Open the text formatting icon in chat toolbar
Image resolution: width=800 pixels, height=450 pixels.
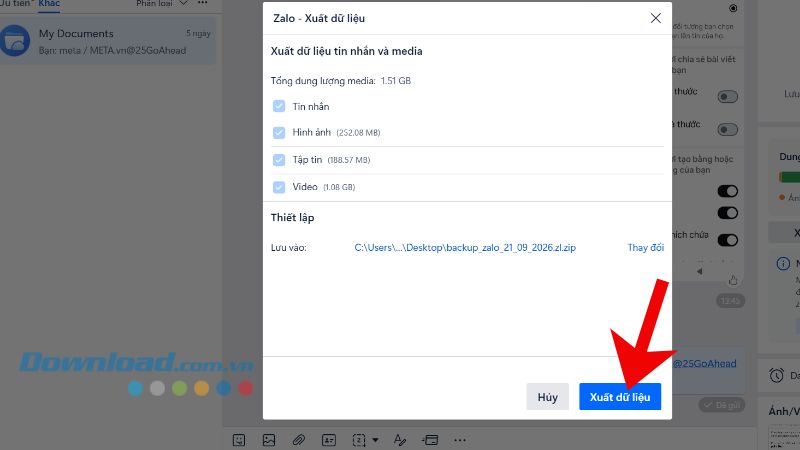pos(400,440)
